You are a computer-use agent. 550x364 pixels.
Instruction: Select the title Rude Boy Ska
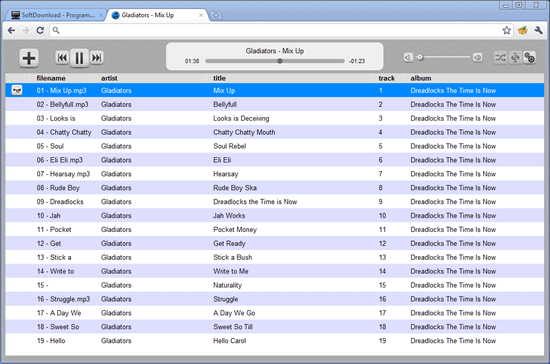[235, 188]
